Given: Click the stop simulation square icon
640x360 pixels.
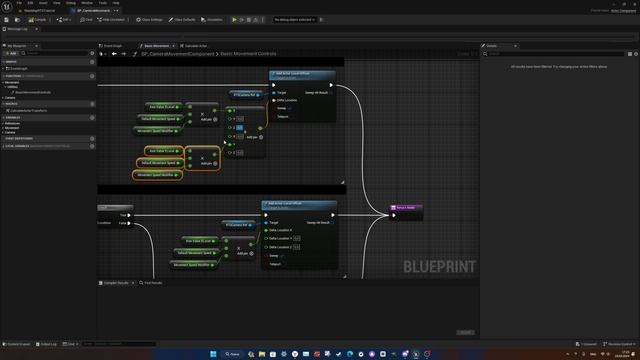Looking at the screenshot, I should 249,20.
